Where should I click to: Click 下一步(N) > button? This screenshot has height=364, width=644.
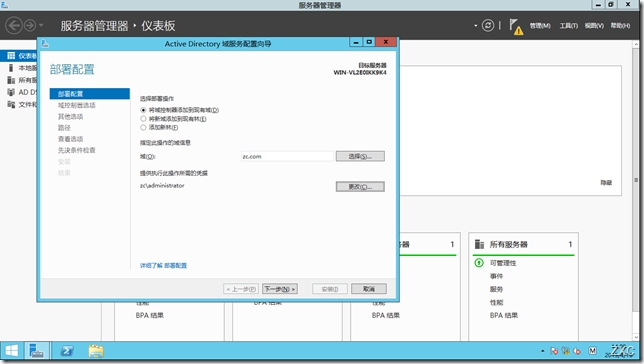click(x=280, y=289)
